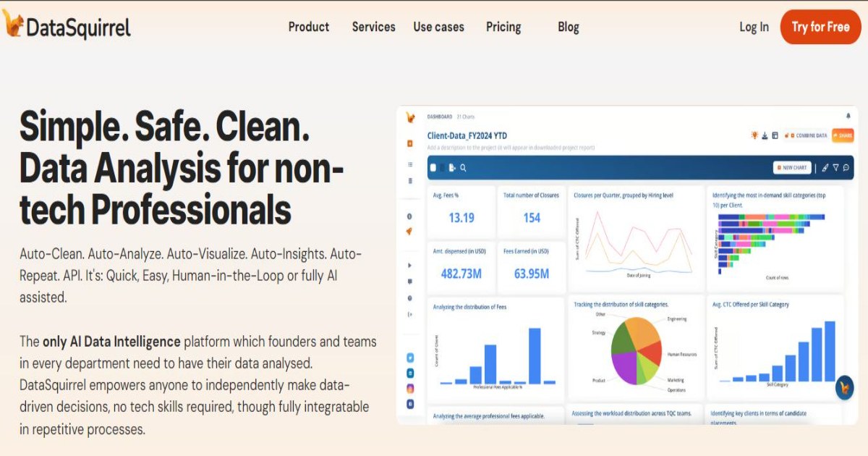This screenshot has width=868, height=456.
Task: Click the title 'Avg. CTC Offered per Skill Category'
Action: (x=750, y=305)
